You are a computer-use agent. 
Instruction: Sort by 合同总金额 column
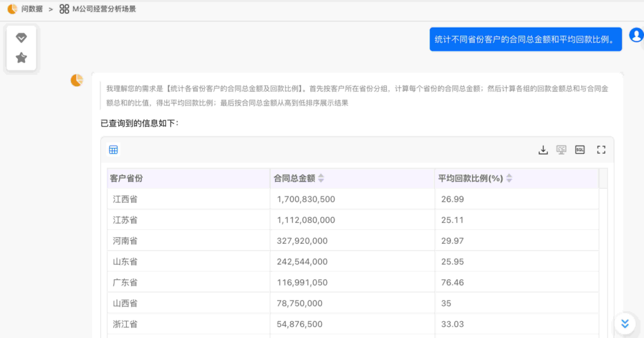tap(321, 178)
